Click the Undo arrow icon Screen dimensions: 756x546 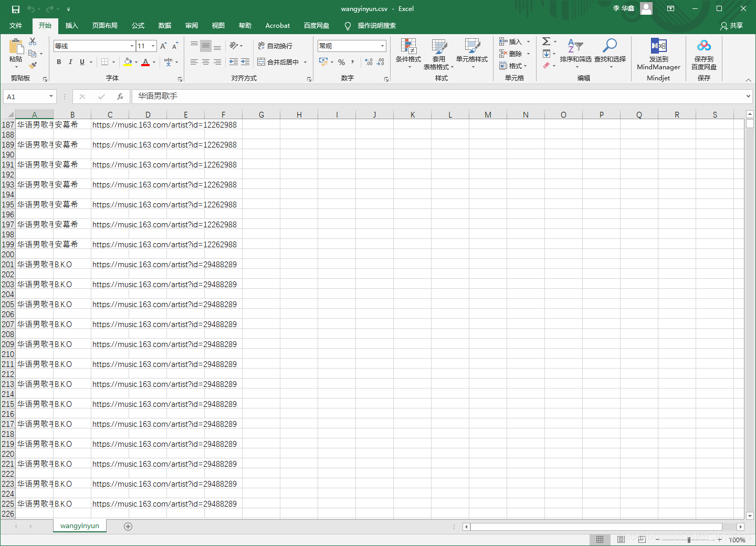[31, 9]
